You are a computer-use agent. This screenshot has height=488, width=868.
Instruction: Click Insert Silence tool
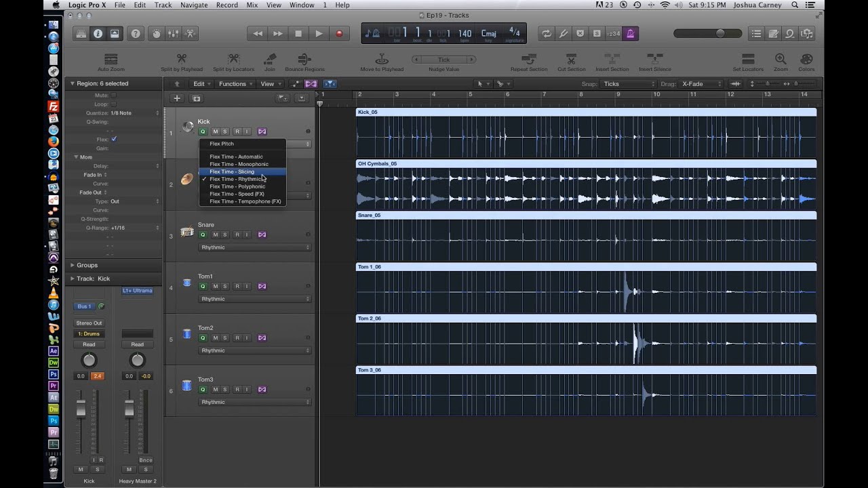click(x=654, y=62)
